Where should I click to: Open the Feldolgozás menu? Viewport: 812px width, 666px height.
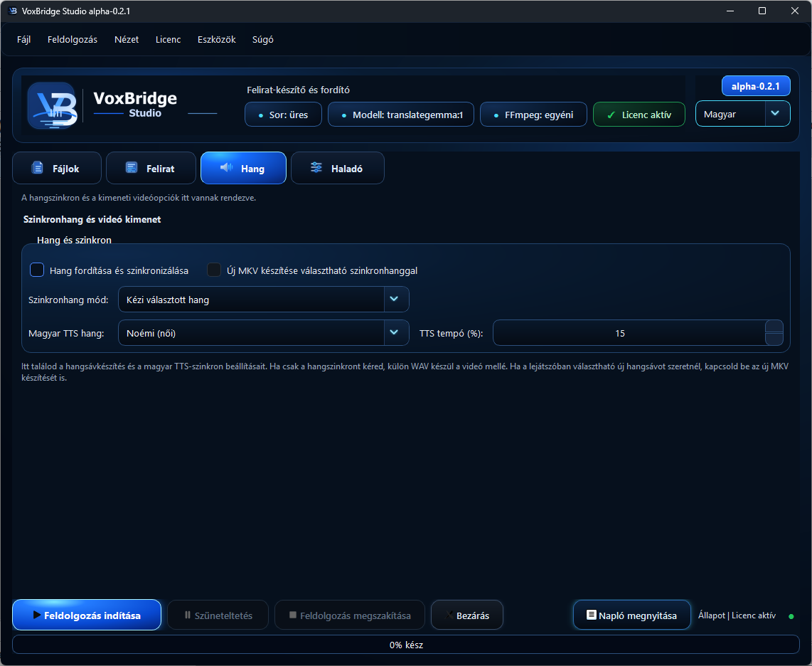point(73,39)
